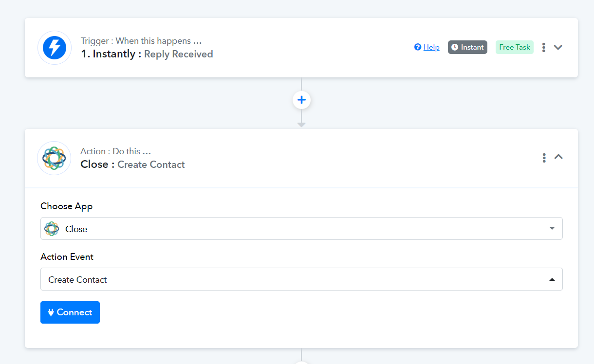The image size is (594, 364).
Task: Collapse the Close action step chevron
Action: (558, 157)
